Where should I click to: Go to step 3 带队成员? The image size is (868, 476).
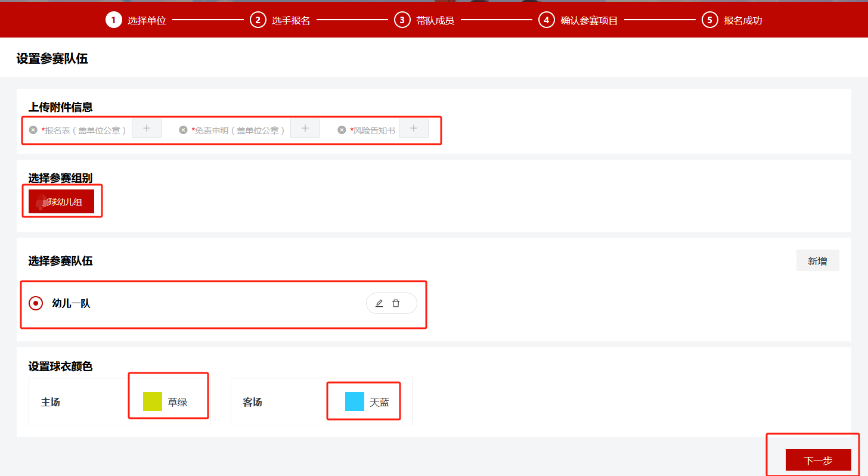424,20
